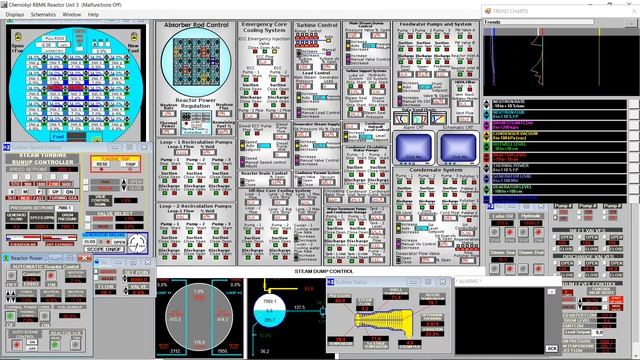This screenshot has width=640, height=360.
Task: Click the pressure setpoint value field
Action: click(x=64, y=208)
